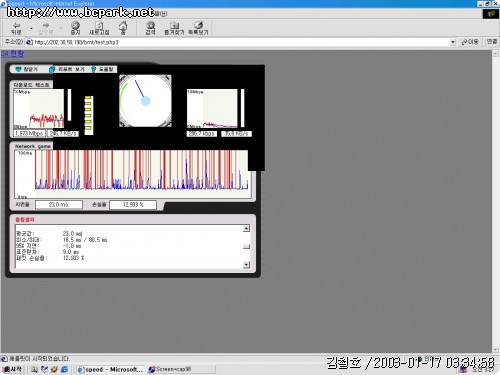Open the Windows Start (시작) button
The image size is (500, 375).
coord(13,369)
